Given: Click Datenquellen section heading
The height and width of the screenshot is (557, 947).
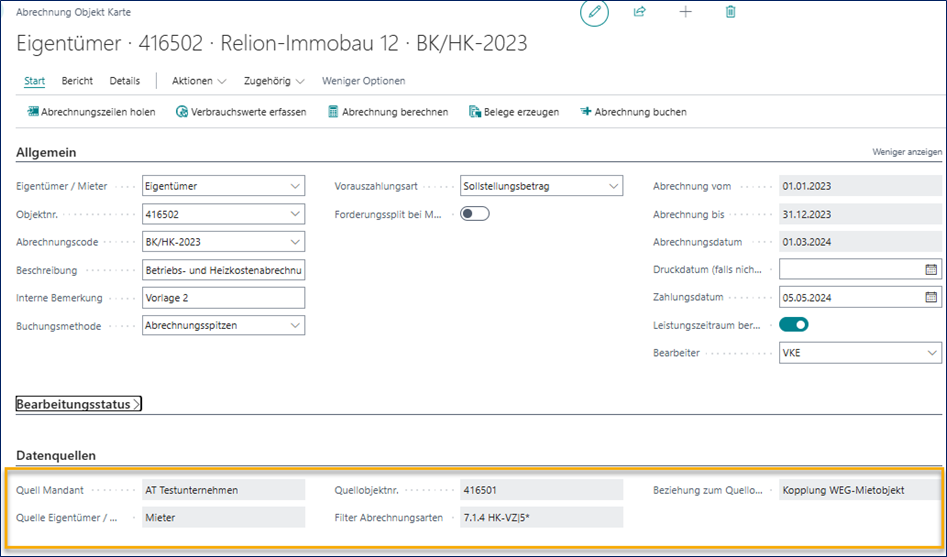Looking at the screenshot, I should 56,456.
